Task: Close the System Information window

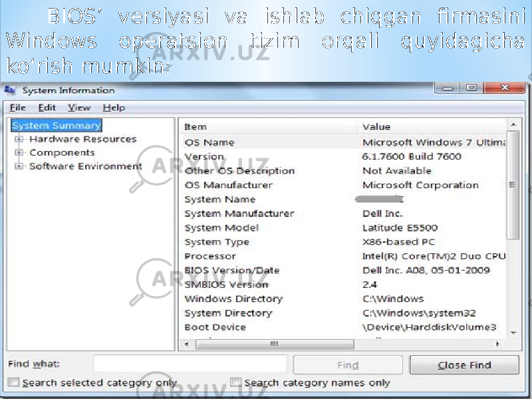Action: (505, 88)
